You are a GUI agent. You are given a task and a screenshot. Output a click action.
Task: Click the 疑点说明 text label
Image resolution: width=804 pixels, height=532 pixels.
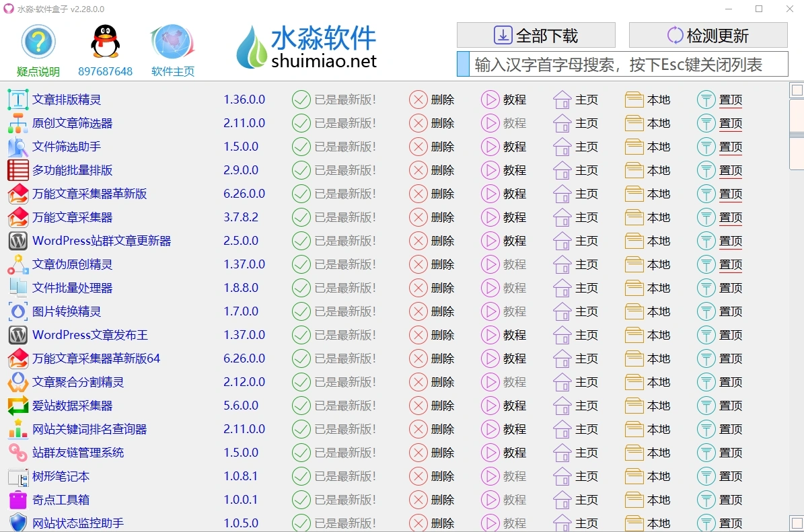point(38,71)
